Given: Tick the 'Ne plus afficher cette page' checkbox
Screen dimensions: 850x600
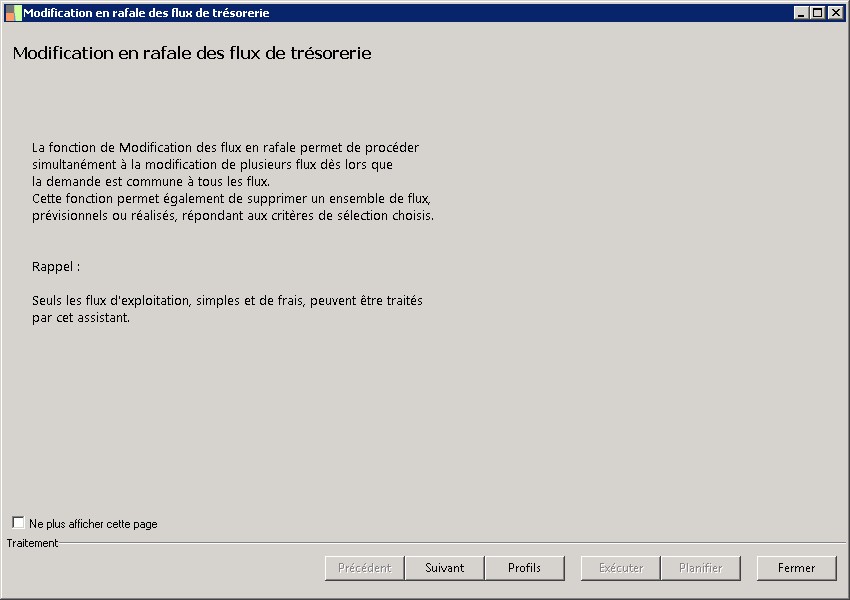Looking at the screenshot, I should click(18, 523).
